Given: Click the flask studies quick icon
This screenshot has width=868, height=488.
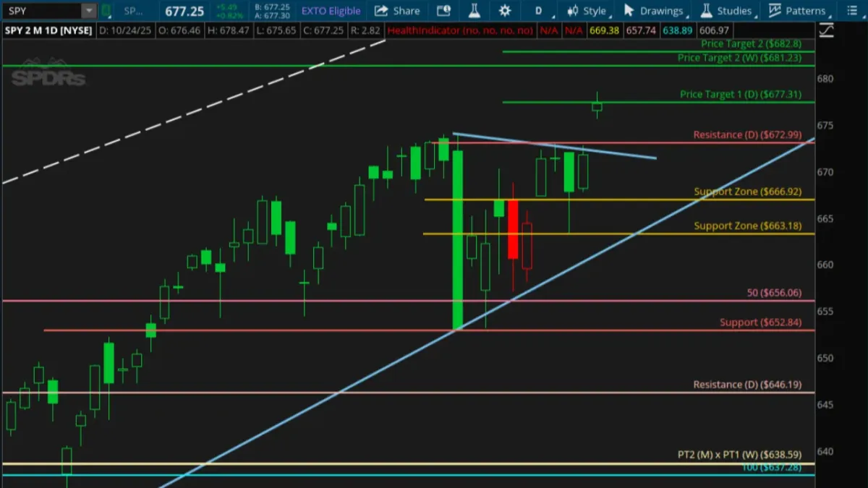Looking at the screenshot, I should pos(475,11).
